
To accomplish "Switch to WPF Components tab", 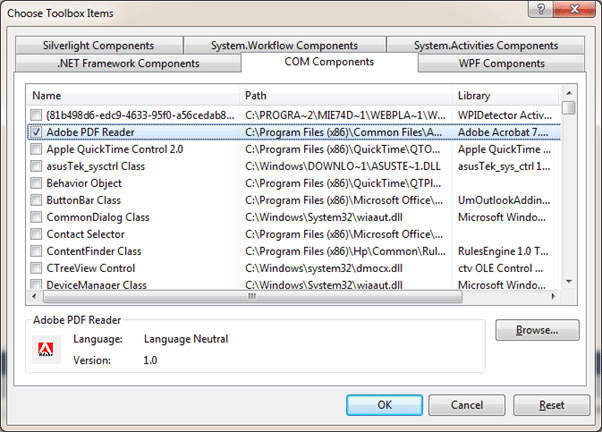I will (x=501, y=63).
